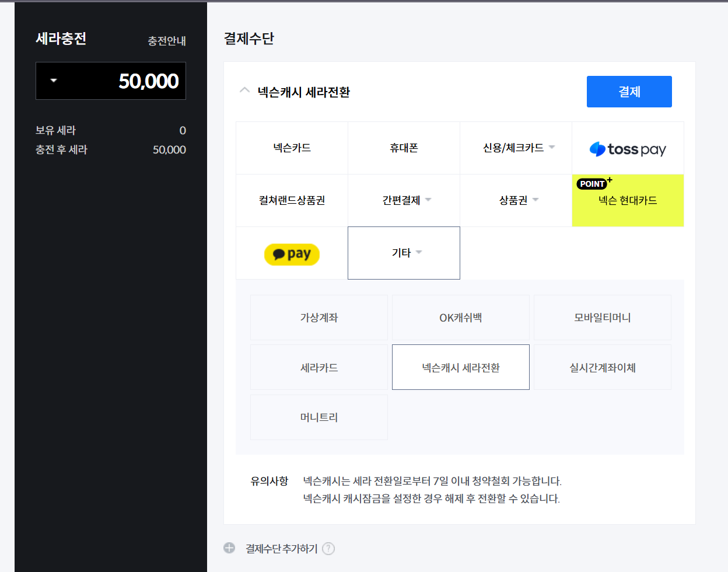Select 실시간계좌이체 option
This screenshot has width=728, height=572.
coord(603,368)
